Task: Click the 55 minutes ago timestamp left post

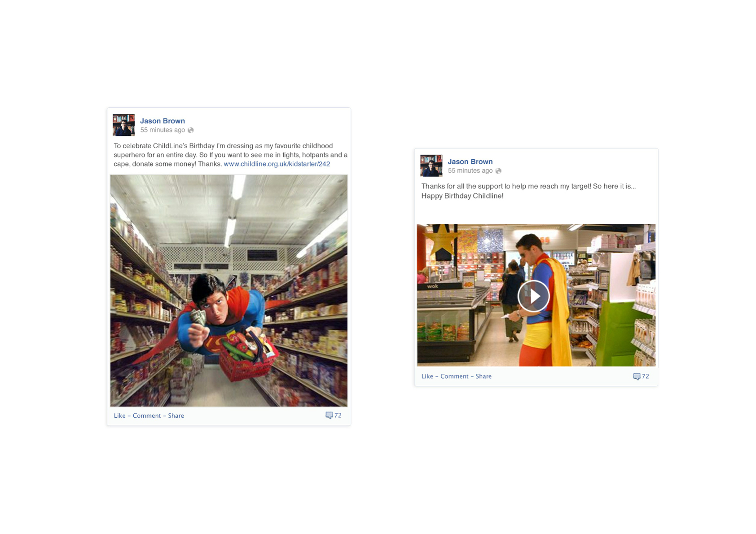Action: tap(163, 130)
